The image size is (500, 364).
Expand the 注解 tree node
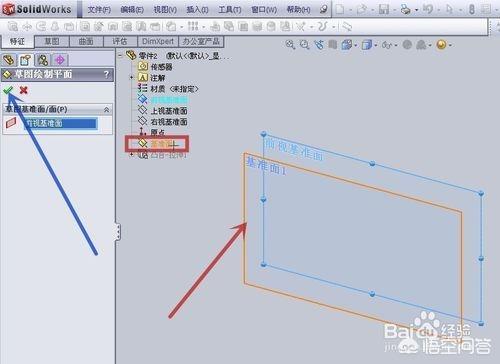(x=132, y=78)
